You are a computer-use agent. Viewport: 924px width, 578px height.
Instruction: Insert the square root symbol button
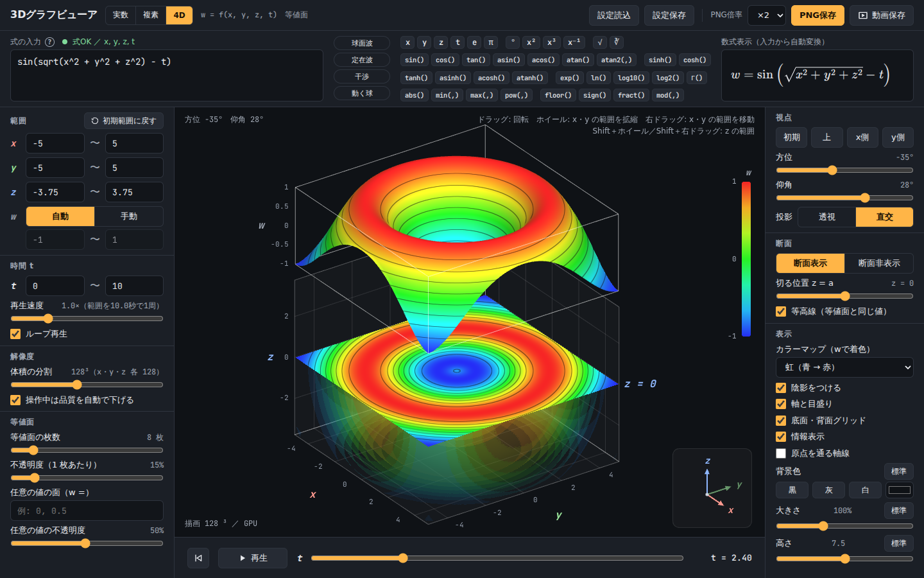pyautogui.click(x=600, y=42)
